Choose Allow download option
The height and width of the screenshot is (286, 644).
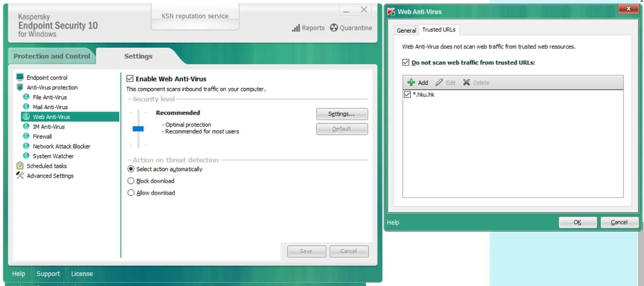pyautogui.click(x=131, y=193)
